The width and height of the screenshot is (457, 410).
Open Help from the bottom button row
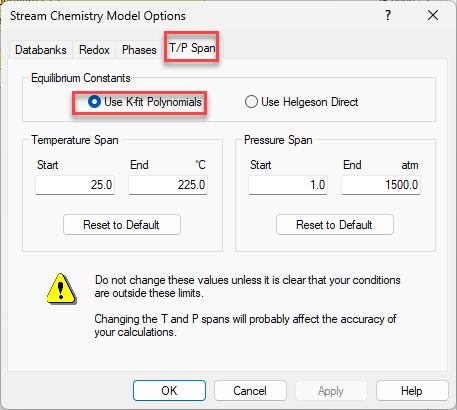click(412, 391)
